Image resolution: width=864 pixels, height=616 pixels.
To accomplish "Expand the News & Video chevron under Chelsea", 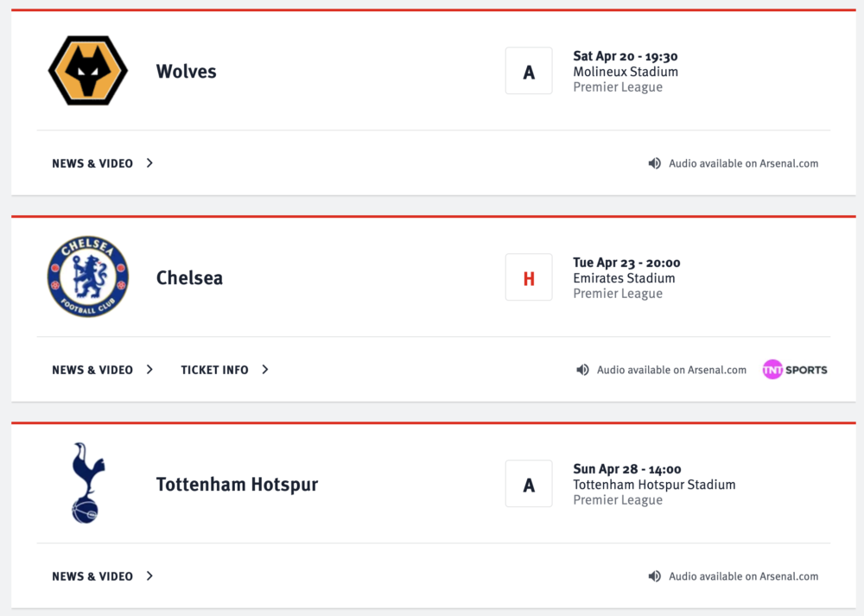I will 149,370.
